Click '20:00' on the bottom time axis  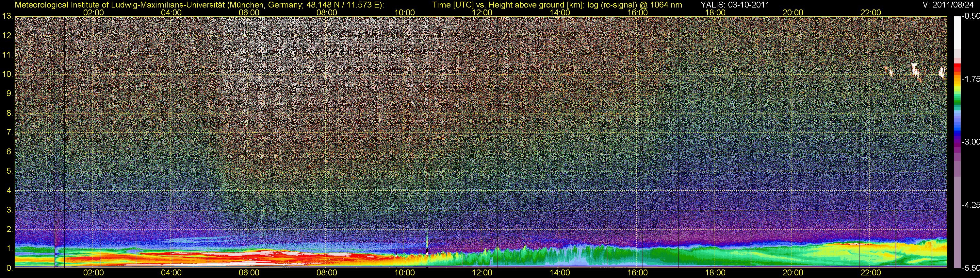(x=793, y=273)
